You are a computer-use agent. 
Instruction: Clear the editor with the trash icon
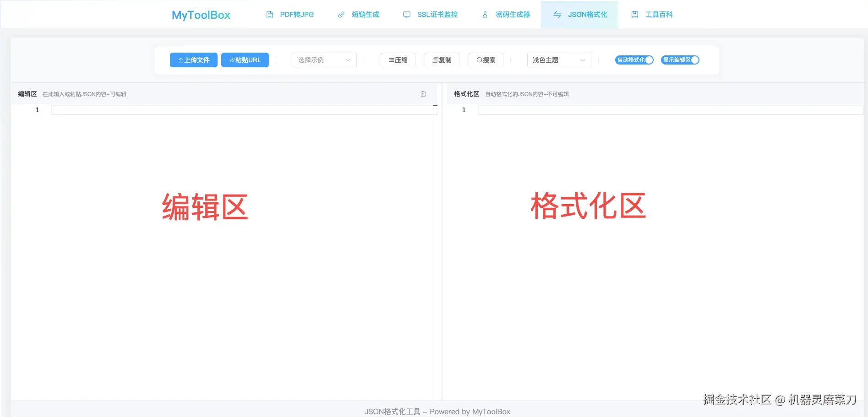click(x=423, y=94)
